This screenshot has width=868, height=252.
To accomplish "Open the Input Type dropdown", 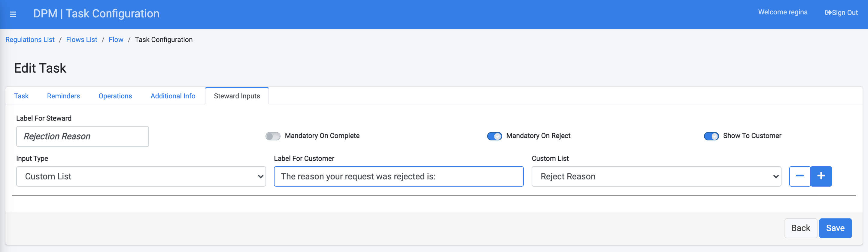I will click(x=141, y=176).
